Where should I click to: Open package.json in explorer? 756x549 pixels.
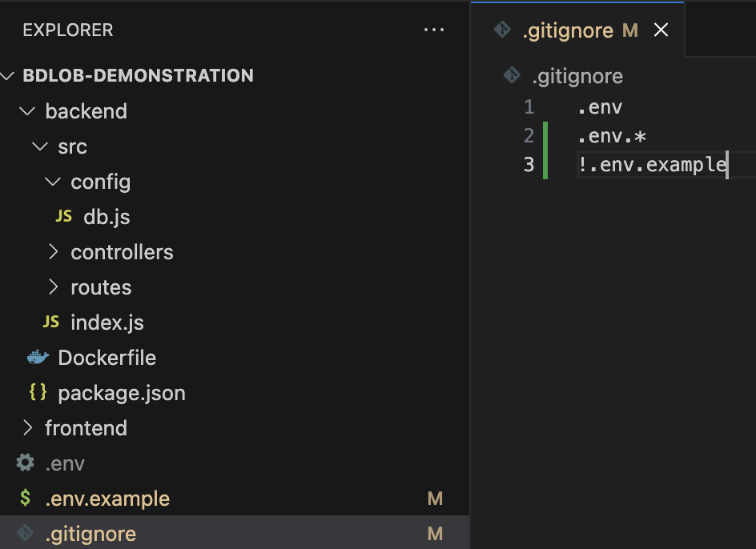coord(122,393)
